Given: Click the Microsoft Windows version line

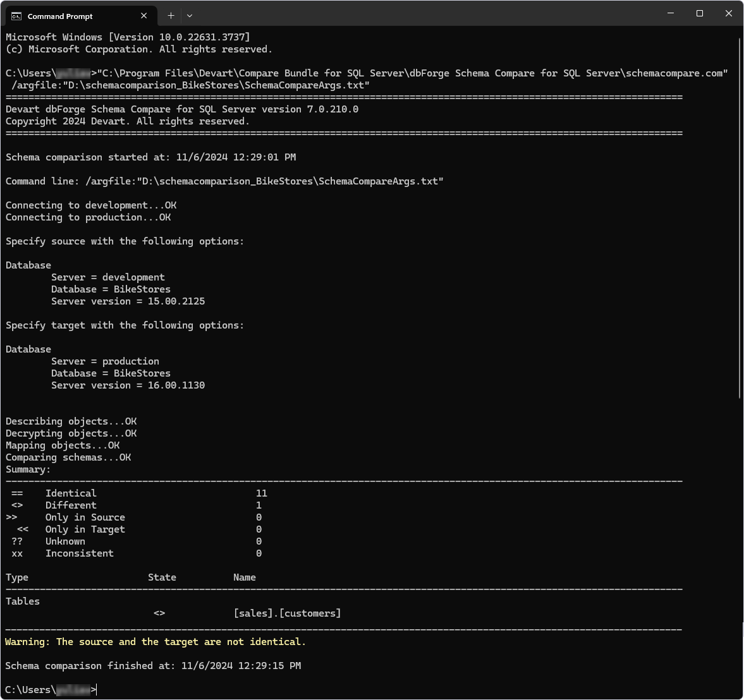Looking at the screenshot, I should (x=128, y=37).
